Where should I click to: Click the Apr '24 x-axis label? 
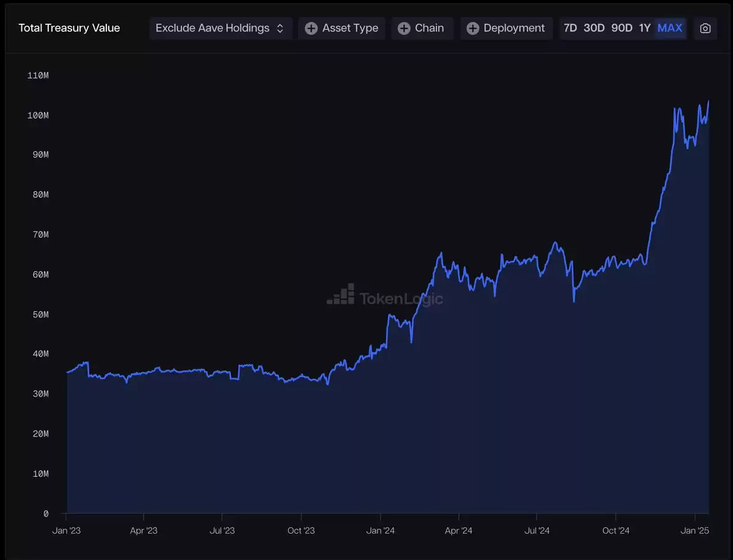tap(459, 531)
